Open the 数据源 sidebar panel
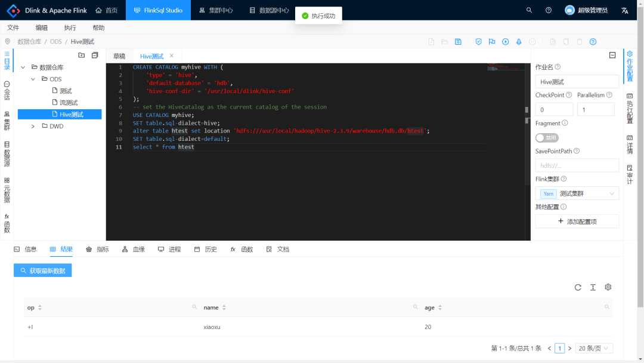This screenshot has height=363, width=644. click(x=7, y=154)
